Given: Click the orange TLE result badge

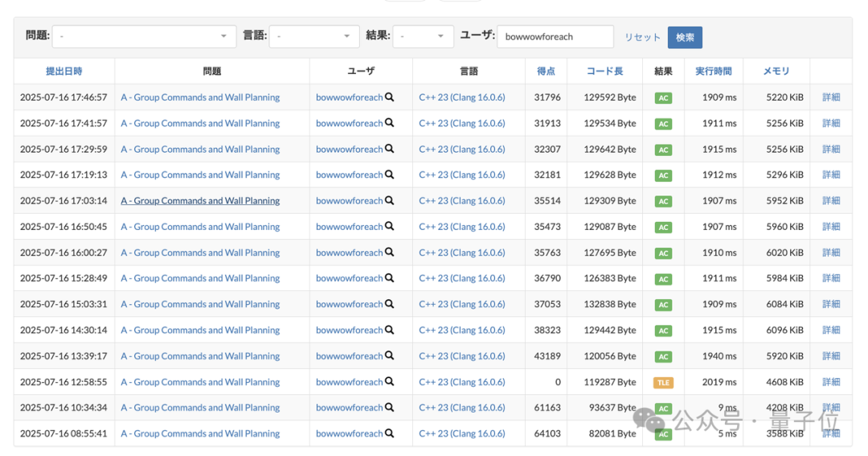Looking at the screenshot, I should pyautogui.click(x=663, y=382).
